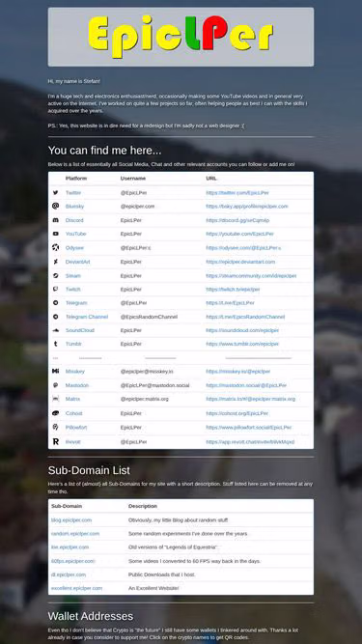Open the Steam platform link
Image resolution: width=362 pixels, height=644 pixels.
point(73,275)
